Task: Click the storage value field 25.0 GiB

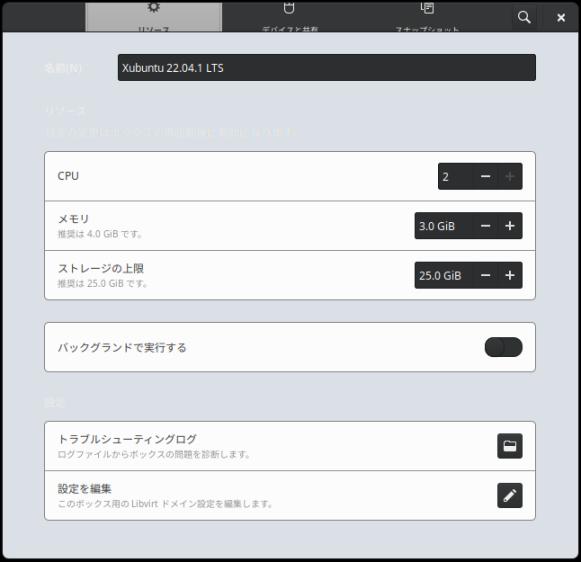Action: [444, 275]
